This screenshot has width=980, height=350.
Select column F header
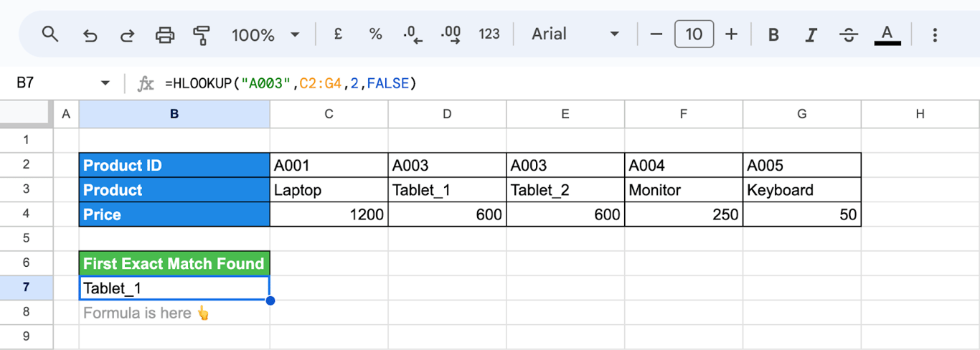(x=684, y=113)
